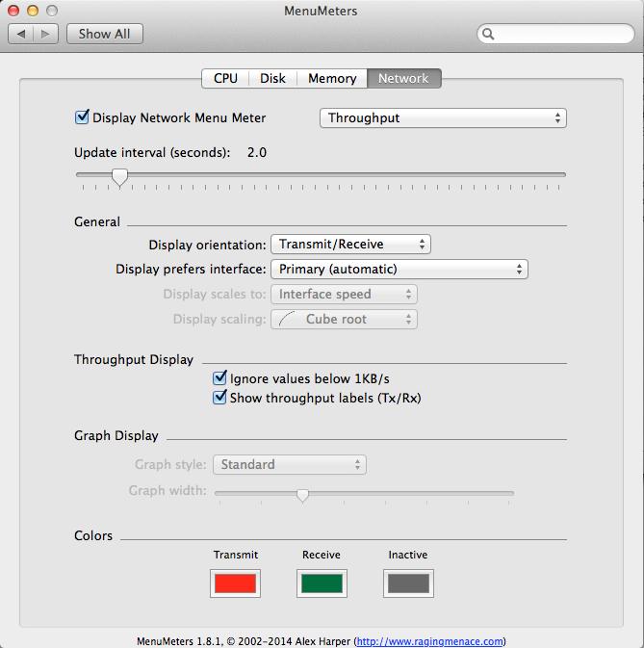The width and height of the screenshot is (644, 648).
Task: Toggle Ignore values below 1KB/s
Action: 219,378
